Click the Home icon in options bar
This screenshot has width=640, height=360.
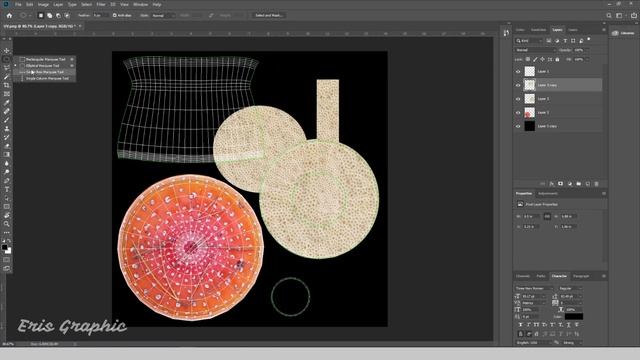[9, 16]
